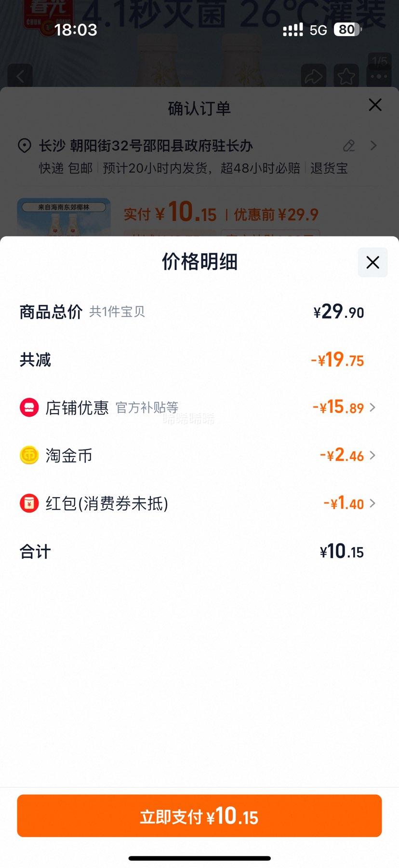The height and width of the screenshot is (868, 399).
Task: Pay now with 立即支付 ¥10.15 button
Action: click(x=199, y=816)
